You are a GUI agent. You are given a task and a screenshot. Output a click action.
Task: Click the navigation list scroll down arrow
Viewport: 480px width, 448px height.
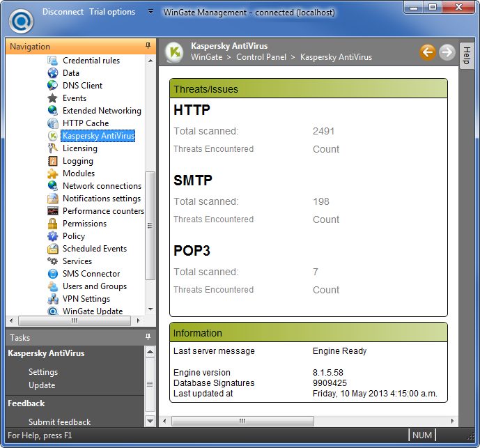coord(150,309)
